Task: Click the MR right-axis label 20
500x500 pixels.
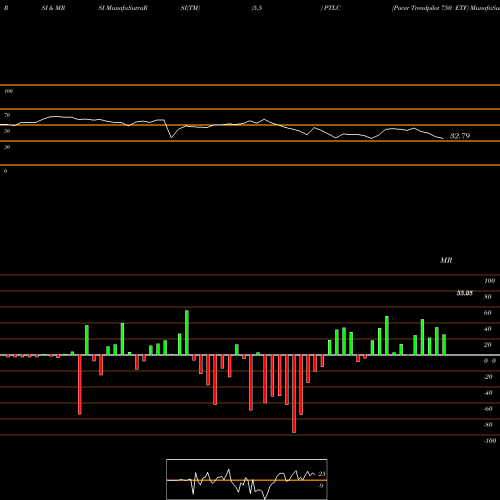Action: pos(488,345)
